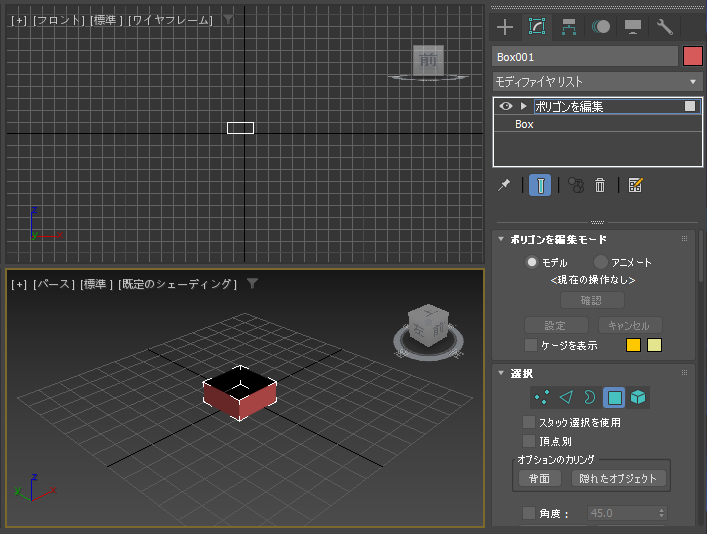Click the 隠れたオブジェクト button

pyautogui.click(x=619, y=479)
